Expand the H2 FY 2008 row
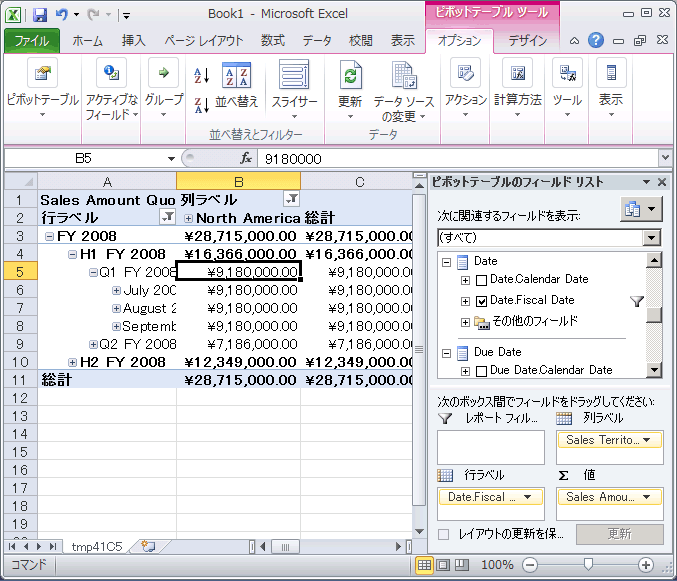The width and height of the screenshot is (677, 581). tap(73, 362)
